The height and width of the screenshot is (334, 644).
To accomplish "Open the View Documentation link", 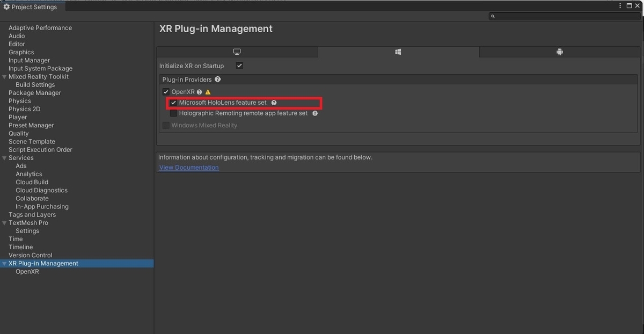I will point(189,168).
